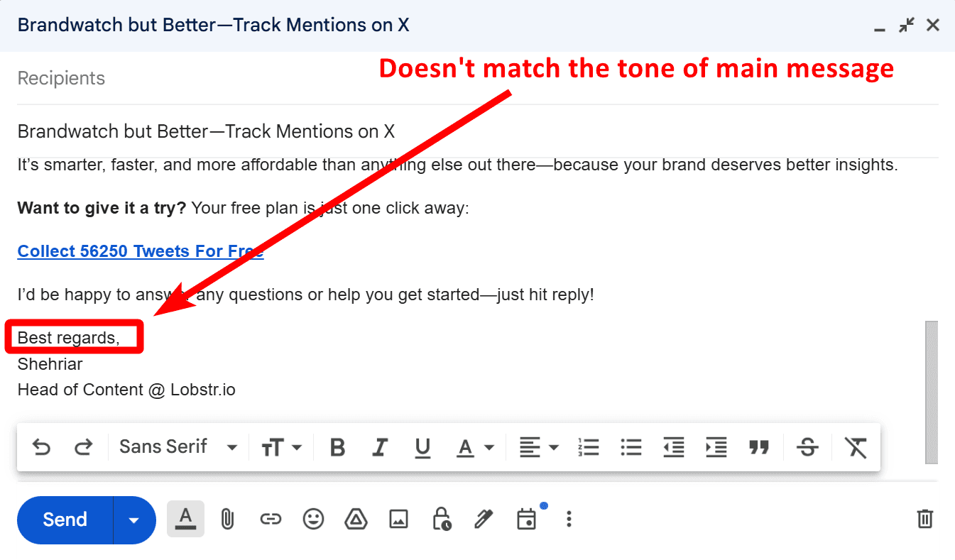Insert a link
955x560 pixels.
270,520
